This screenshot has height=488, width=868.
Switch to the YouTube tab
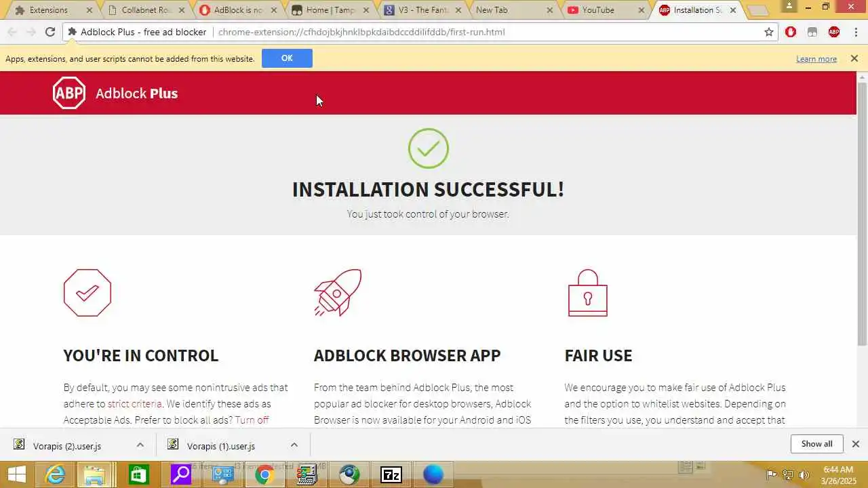click(598, 10)
